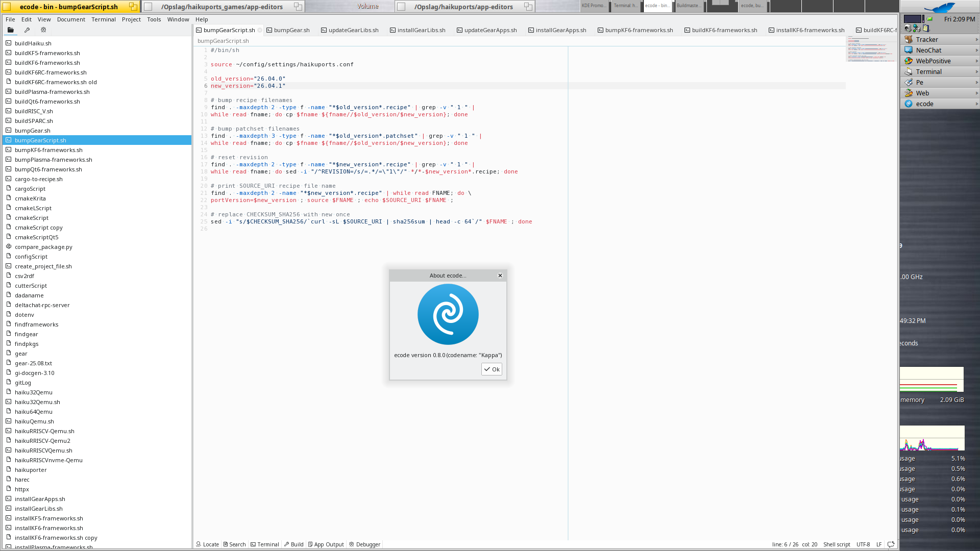Image resolution: width=980 pixels, height=551 pixels.
Task: Open the Project menu
Action: click(131, 19)
